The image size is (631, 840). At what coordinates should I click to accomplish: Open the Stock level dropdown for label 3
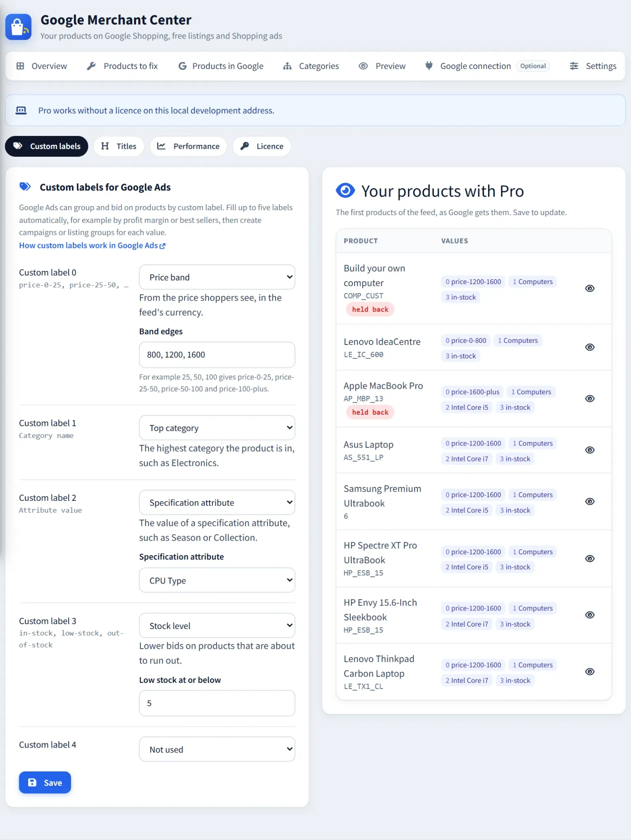[217, 626]
